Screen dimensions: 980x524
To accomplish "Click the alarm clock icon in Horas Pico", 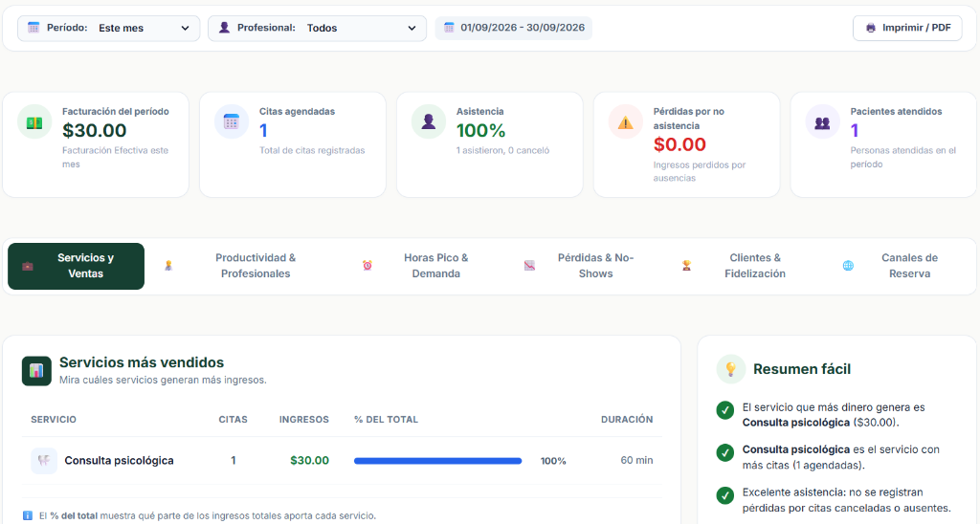I will pyautogui.click(x=367, y=266).
